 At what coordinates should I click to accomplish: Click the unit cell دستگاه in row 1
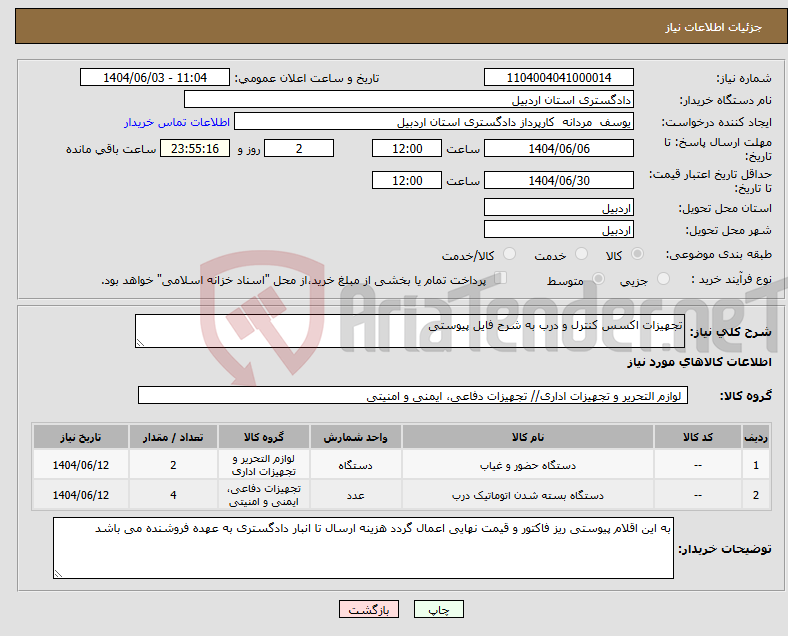(355, 466)
